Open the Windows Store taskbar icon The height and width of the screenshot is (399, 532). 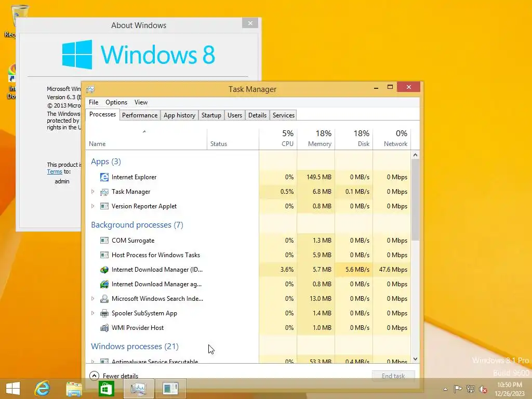click(106, 389)
